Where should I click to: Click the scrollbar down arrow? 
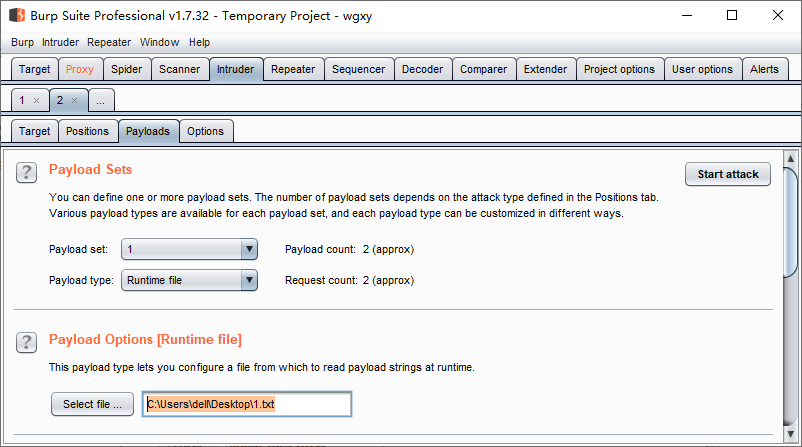791,434
